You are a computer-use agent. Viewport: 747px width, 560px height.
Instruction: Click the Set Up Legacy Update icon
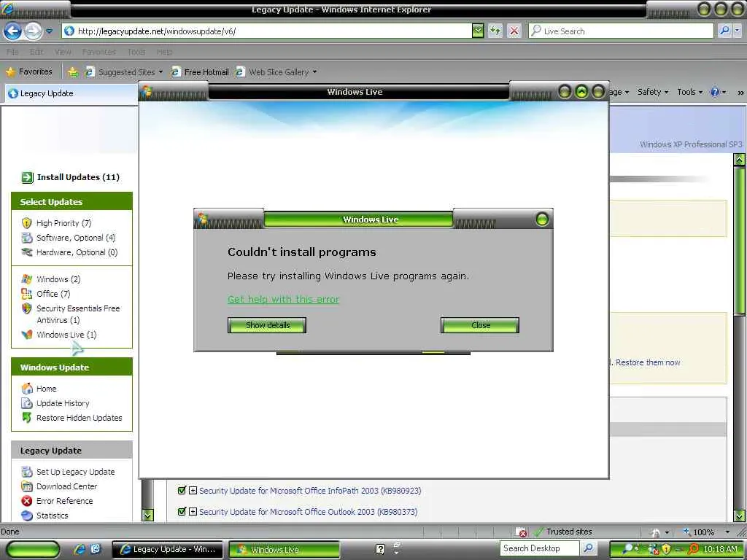(x=27, y=472)
